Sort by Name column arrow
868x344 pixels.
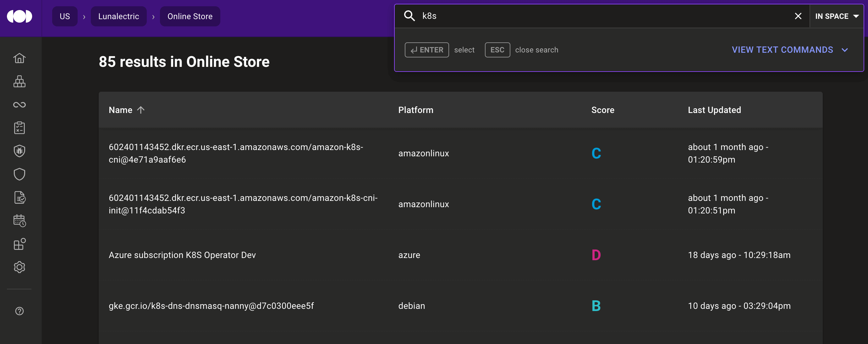(141, 110)
